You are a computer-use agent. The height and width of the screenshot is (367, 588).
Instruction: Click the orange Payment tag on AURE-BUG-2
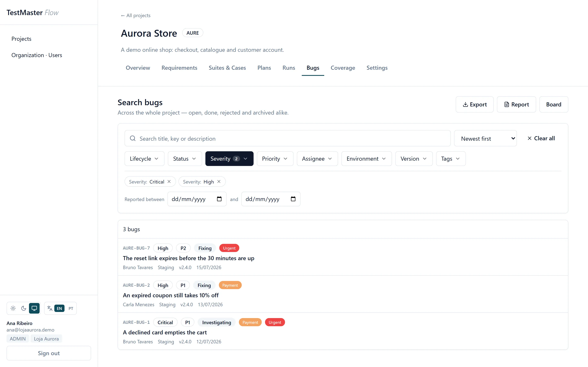230,285
